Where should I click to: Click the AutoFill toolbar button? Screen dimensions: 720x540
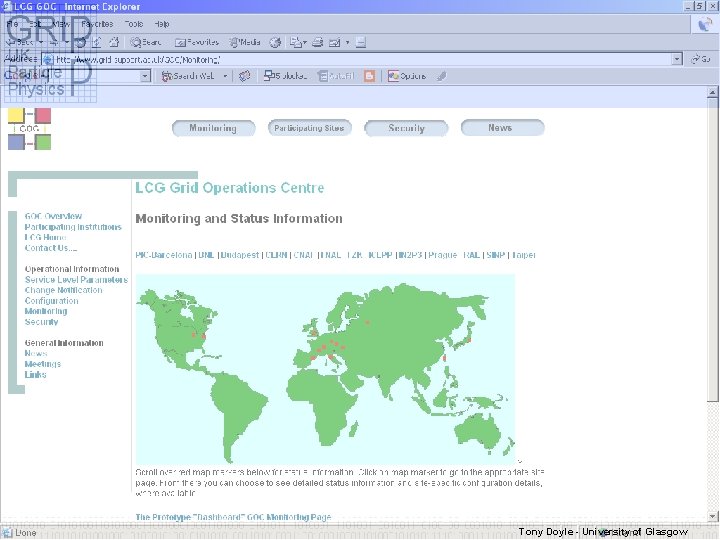[x=337, y=76]
